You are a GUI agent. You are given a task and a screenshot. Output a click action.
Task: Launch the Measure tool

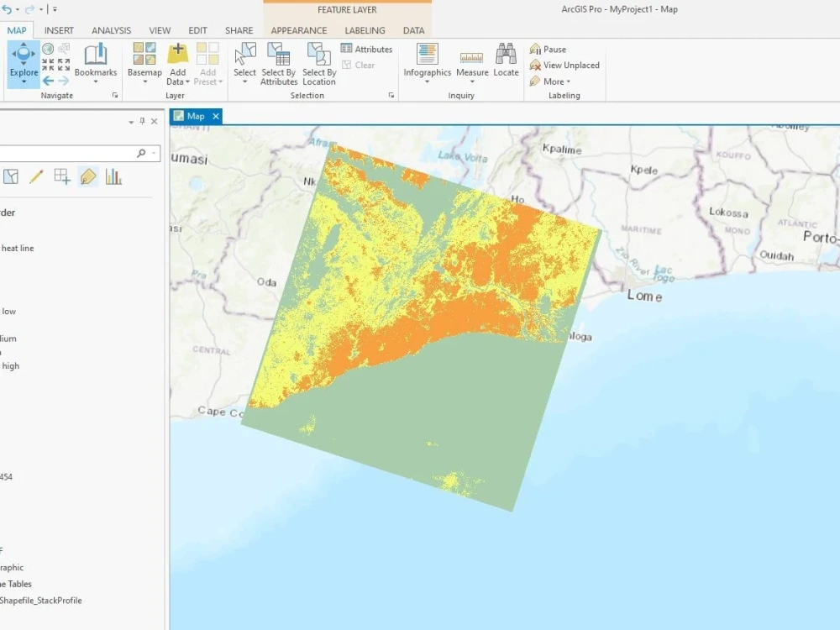[472, 60]
